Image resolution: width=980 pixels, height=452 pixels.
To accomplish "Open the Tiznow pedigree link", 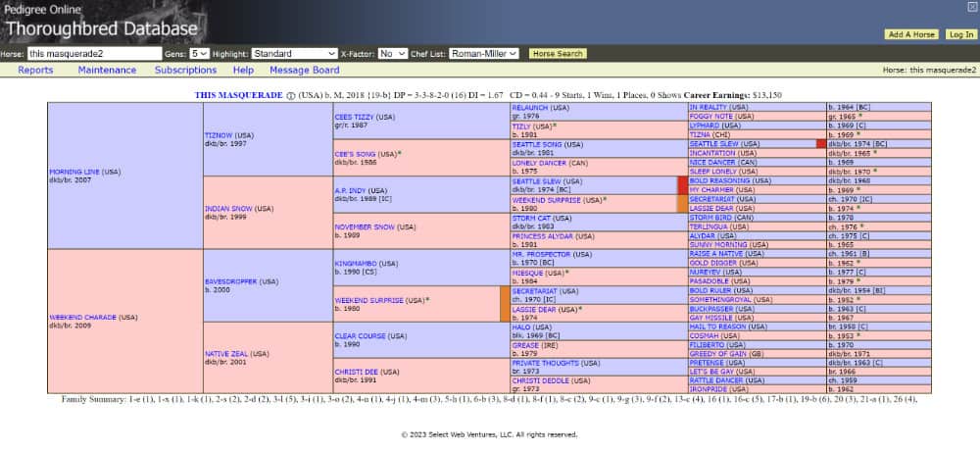I will 217,134.
